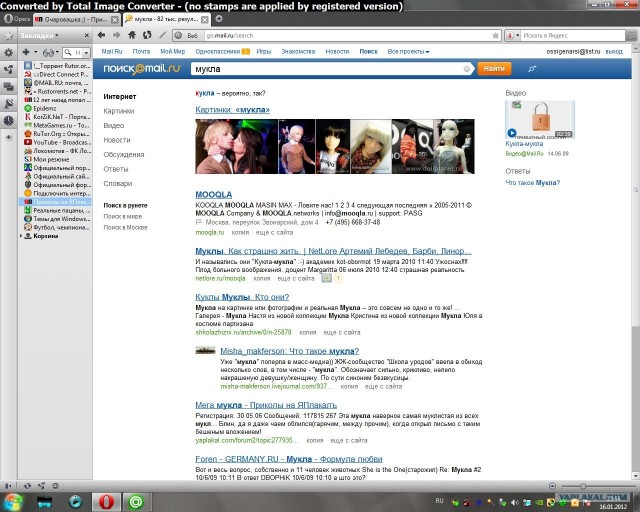Click the Искать в Яндекс search field
Screen dimensions: 640x512
pyautogui.click(x=573, y=36)
